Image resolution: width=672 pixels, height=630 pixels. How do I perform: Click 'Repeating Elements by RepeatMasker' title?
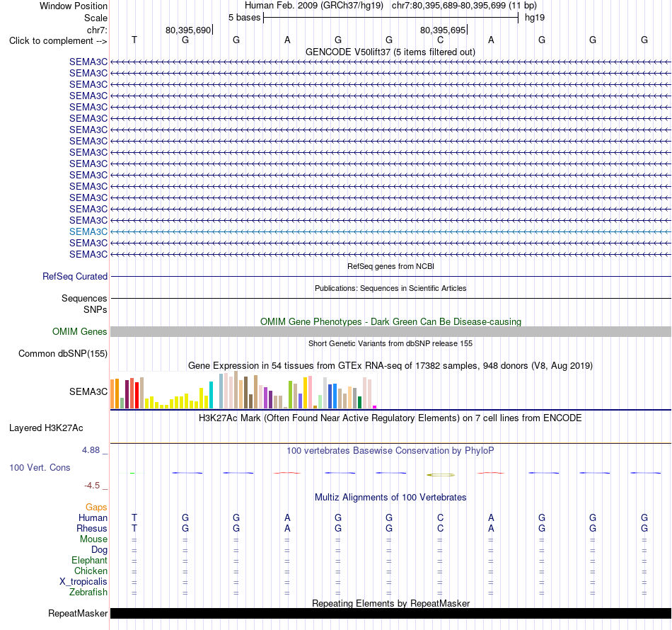tap(390, 603)
